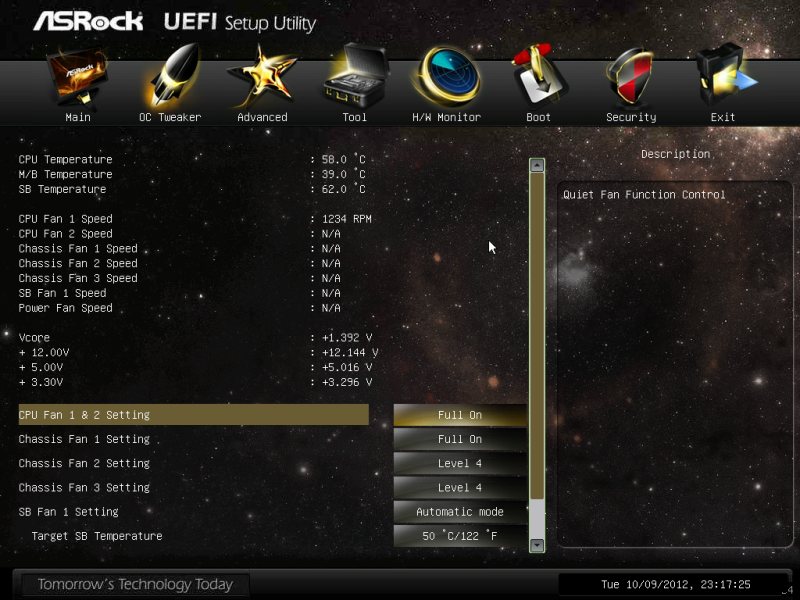Open the Security shield icon

coord(629,78)
